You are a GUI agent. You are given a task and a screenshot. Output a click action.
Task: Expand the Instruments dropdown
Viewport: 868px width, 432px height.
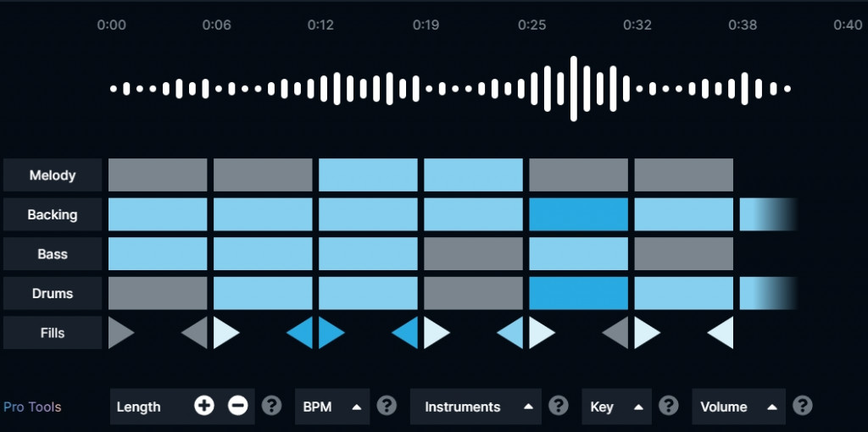tap(476, 407)
